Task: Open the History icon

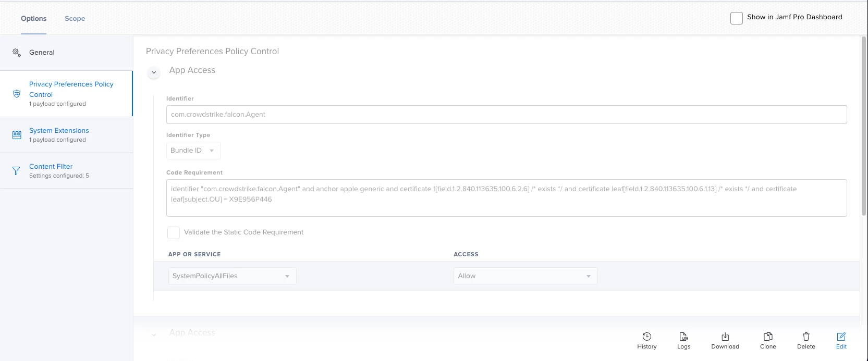Action: 646,337
